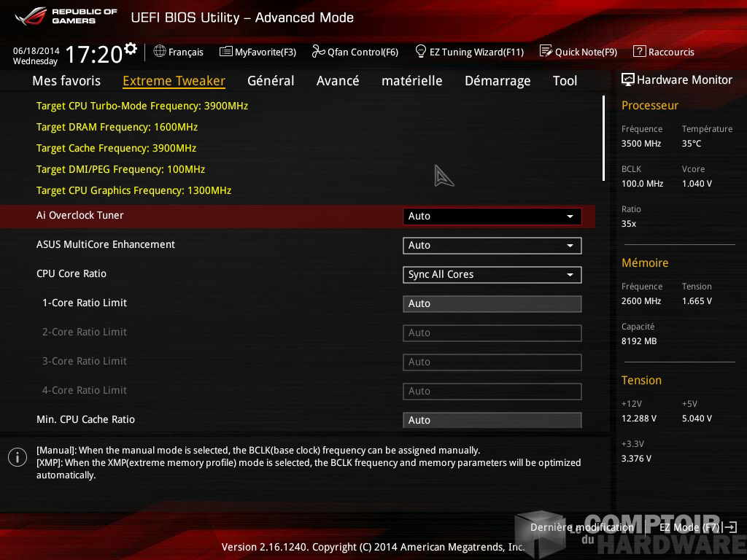Select the CPU Core Ratio label
This screenshot has width=747, height=560.
click(x=71, y=274)
